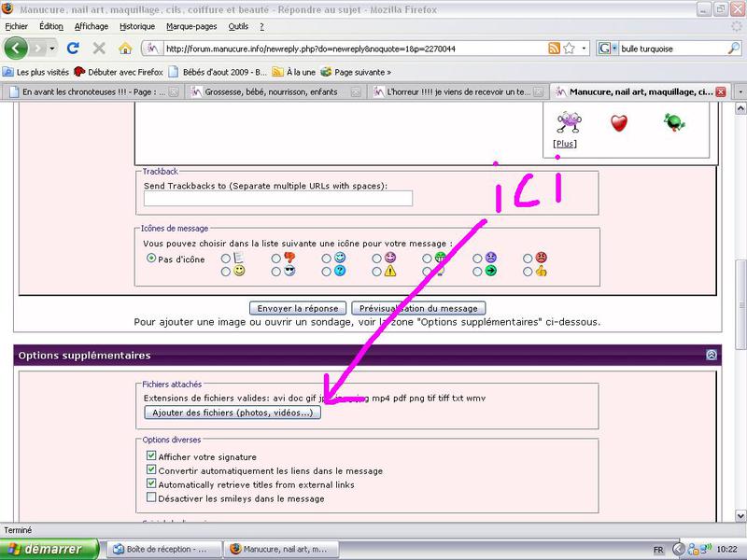Click the stop loading icon
Viewport: 747px width, 560px height.
(99, 48)
